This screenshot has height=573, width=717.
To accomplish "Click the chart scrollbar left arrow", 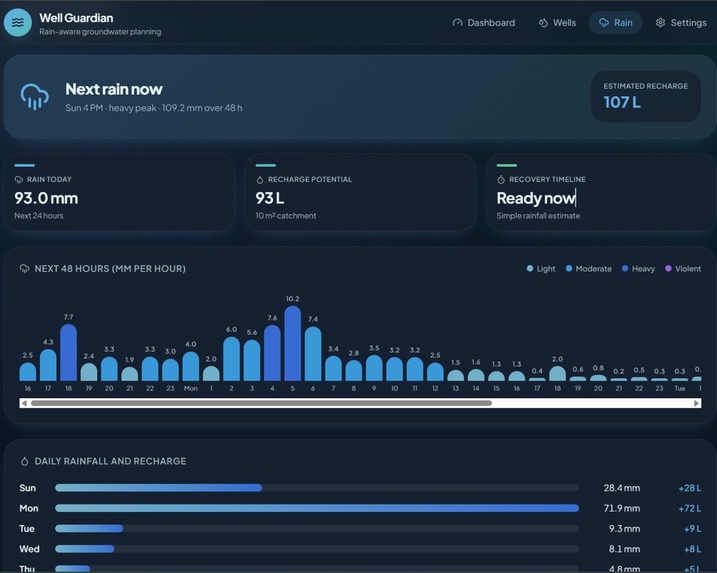I will [x=24, y=403].
